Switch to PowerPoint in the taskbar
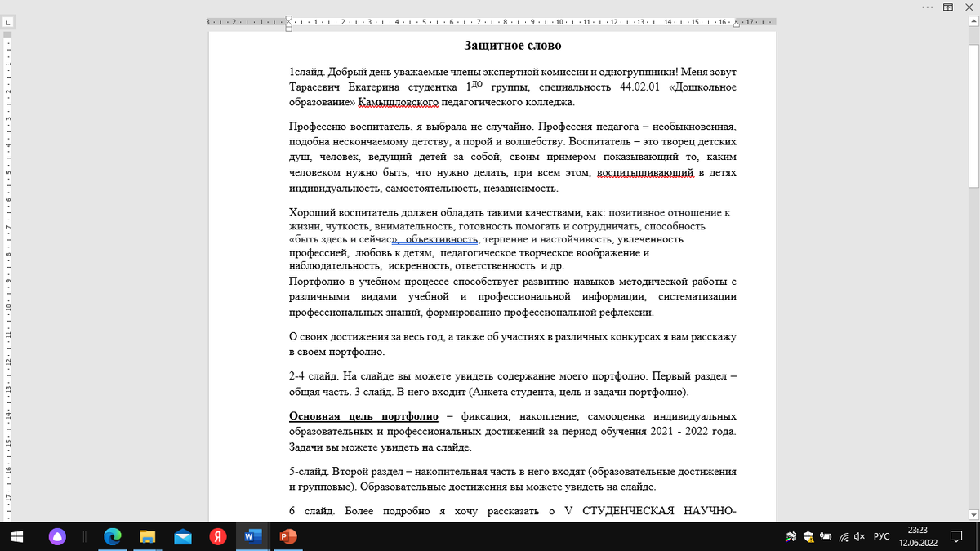The width and height of the screenshot is (980, 551). click(287, 536)
